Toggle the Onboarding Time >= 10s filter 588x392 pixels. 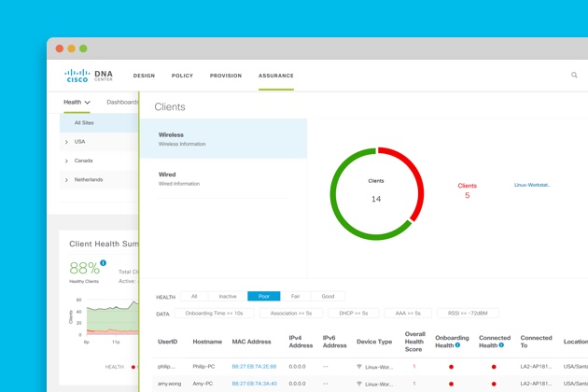pyautogui.click(x=214, y=314)
